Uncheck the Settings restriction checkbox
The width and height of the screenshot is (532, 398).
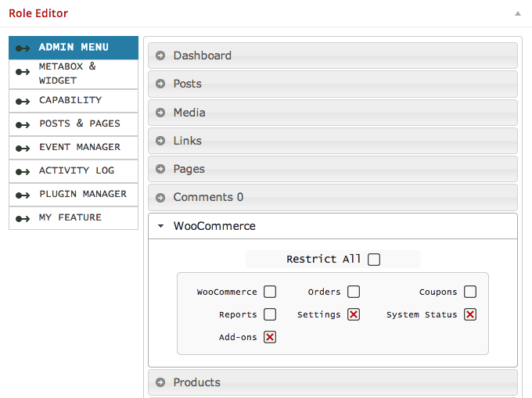(354, 314)
